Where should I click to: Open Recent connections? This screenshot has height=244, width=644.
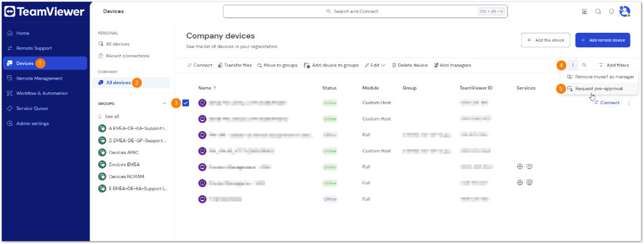[127, 56]
